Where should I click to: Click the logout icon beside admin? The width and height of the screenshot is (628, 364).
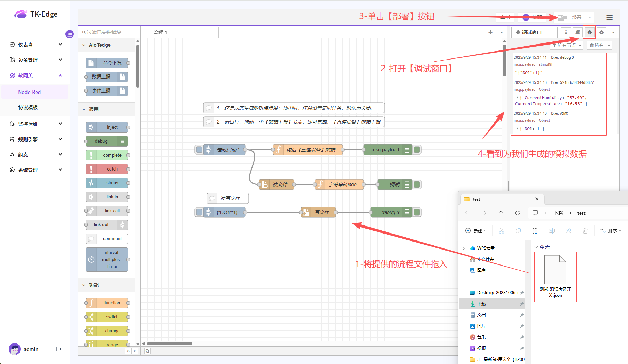pos(59,349)
